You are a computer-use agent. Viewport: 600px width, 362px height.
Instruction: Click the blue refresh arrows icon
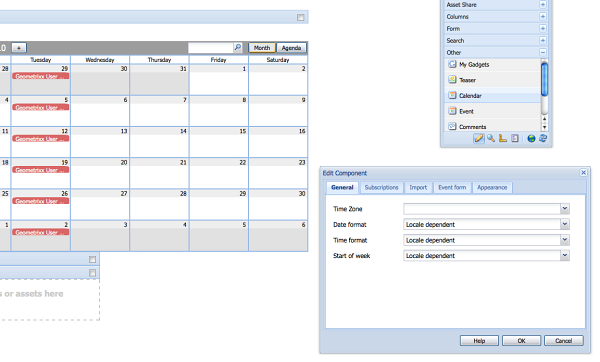543,139
